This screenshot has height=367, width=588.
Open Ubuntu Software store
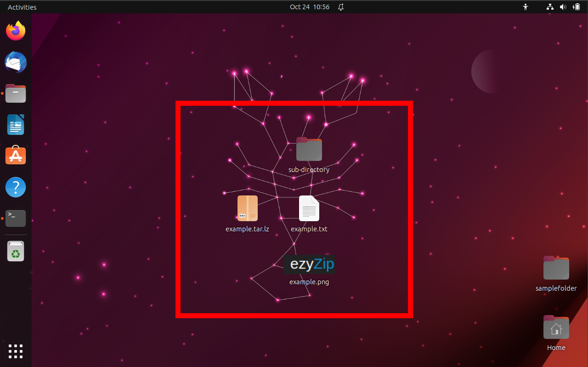click(x=15, y=155)
